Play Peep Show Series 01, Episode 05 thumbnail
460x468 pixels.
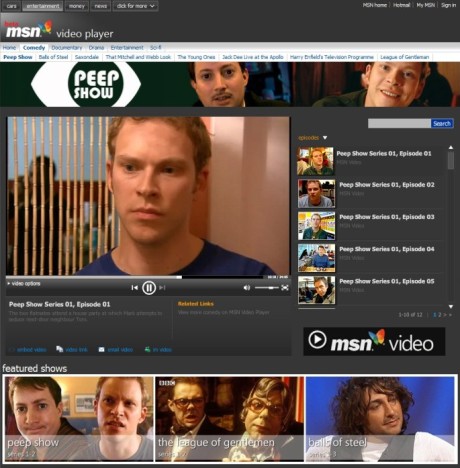316,290
